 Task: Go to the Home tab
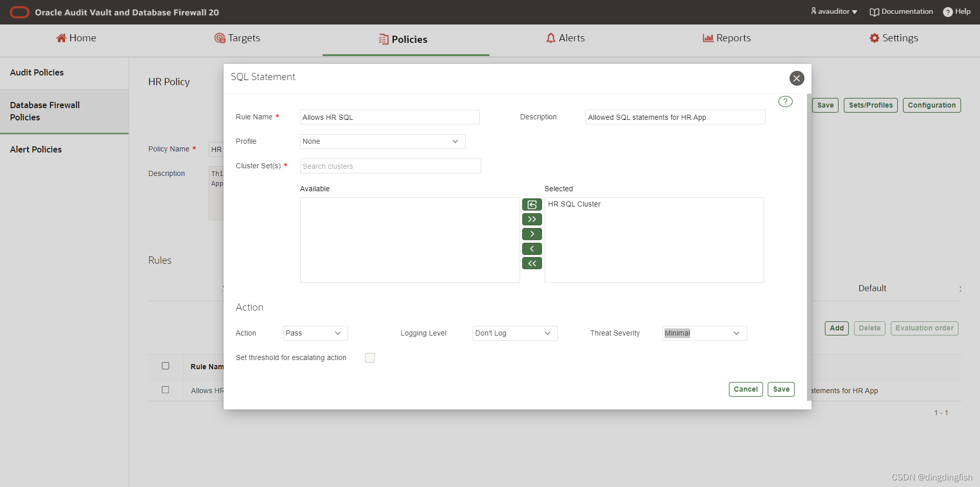(76, 38)
